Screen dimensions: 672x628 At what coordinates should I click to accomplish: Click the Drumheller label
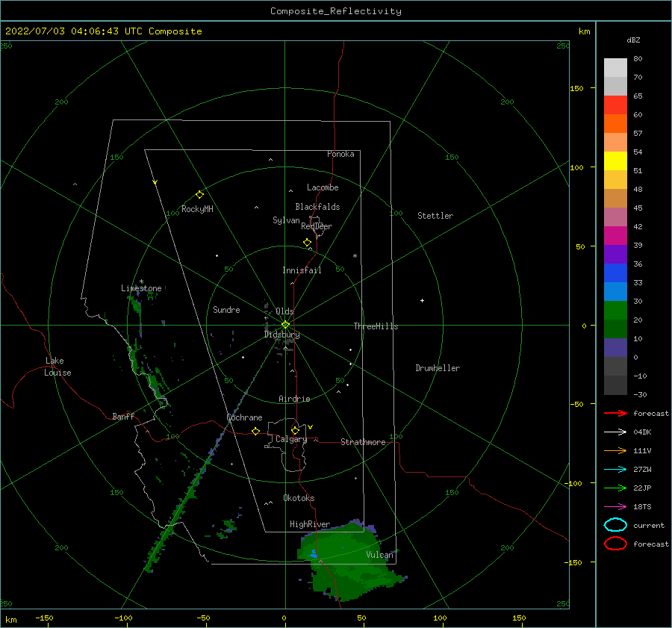pos(438,368)
